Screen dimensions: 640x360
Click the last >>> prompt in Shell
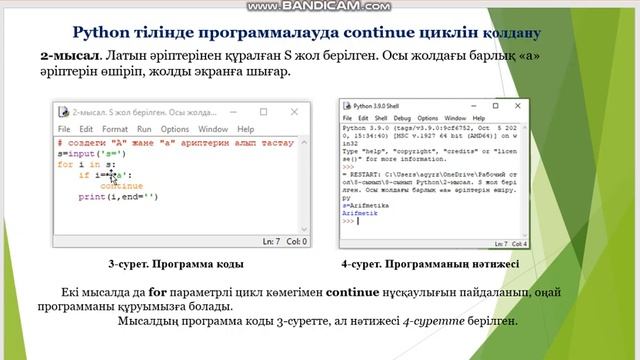[x=348, y=221]
